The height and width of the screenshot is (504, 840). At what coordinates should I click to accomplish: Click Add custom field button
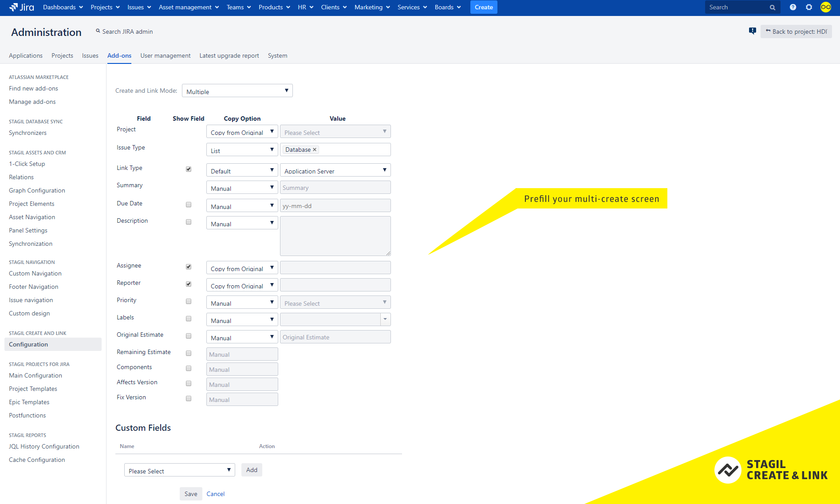tap(252, 470)
